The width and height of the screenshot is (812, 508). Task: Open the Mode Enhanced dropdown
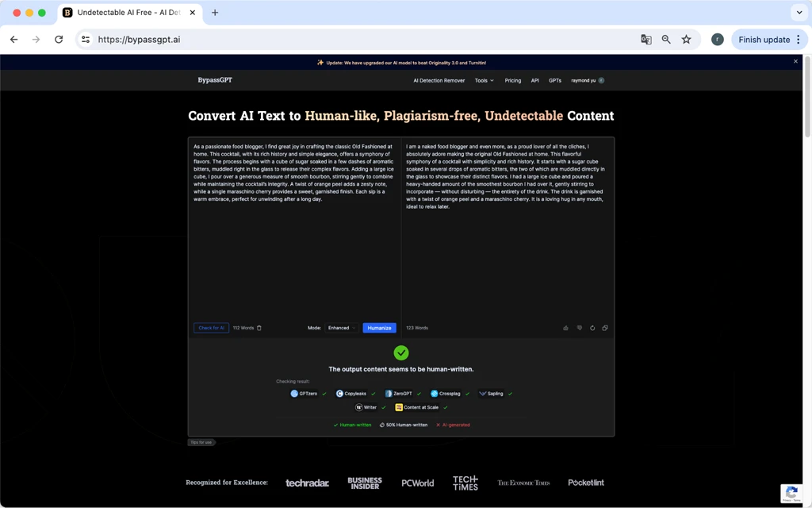pos(341,328)
